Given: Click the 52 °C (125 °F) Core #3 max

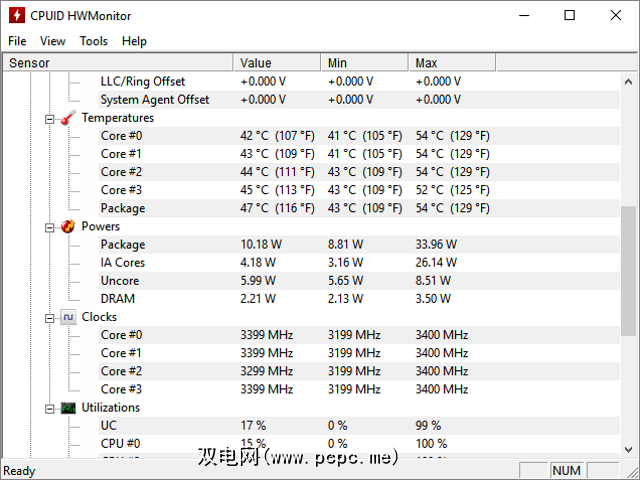Looking at the screenshot, I should point(453,190).
